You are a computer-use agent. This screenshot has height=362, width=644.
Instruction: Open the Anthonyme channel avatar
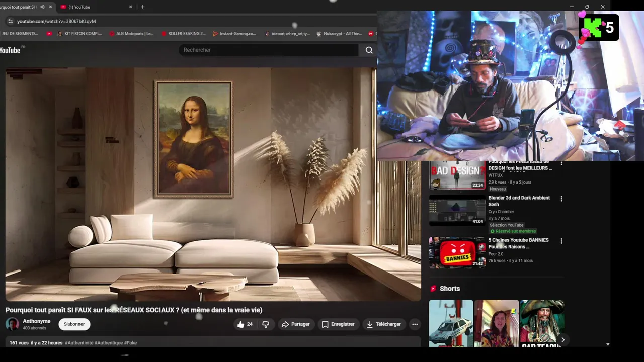[x=12, y=324]
